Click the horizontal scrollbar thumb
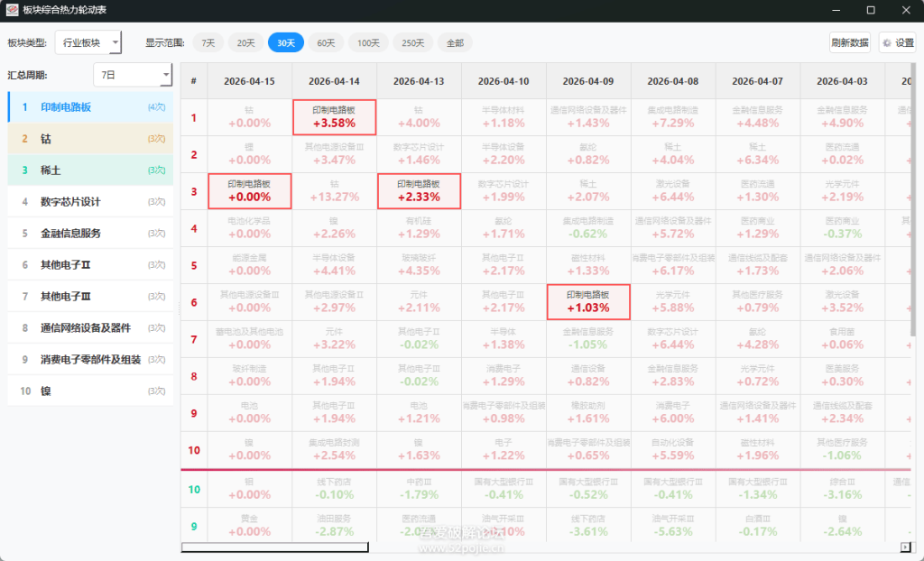The image size is (924, 561). (274, 547)
